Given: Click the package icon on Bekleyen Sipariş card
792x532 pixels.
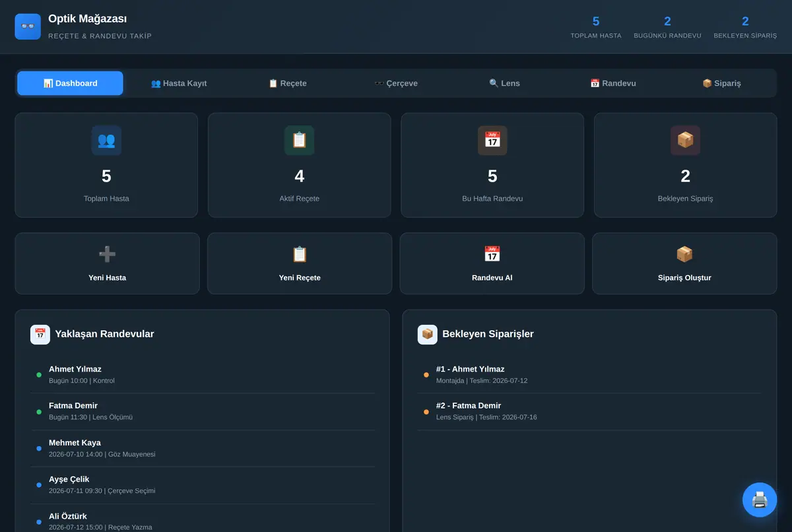Looking at the screenshot, I should click(x=685, y=140).
